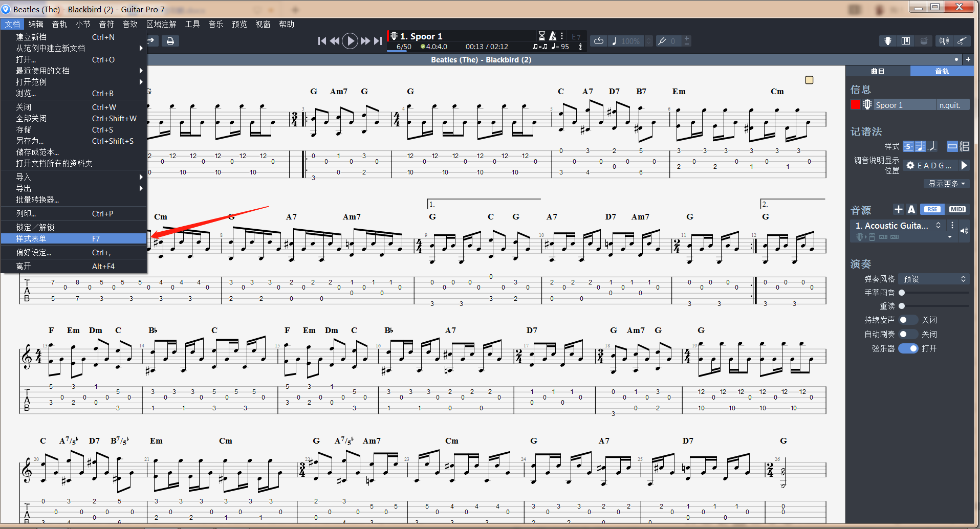Click the 显示更多 button
The height and width of the screenshot is (529, 980).
[946, 184]
